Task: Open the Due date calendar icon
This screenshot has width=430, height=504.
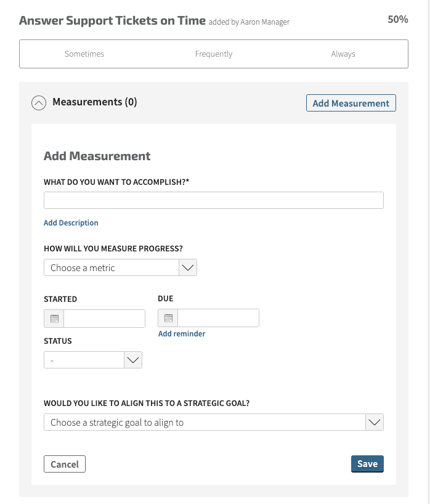Action: [168, 318]
